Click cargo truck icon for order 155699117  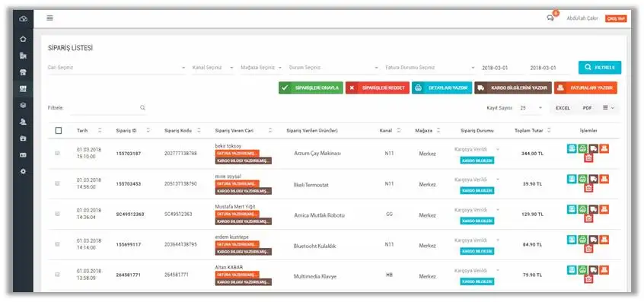pyautogui.click(x=593, y=240)
